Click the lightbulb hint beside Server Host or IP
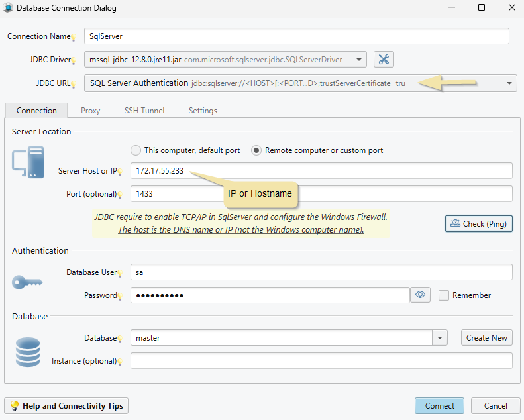 coord(121,172)
